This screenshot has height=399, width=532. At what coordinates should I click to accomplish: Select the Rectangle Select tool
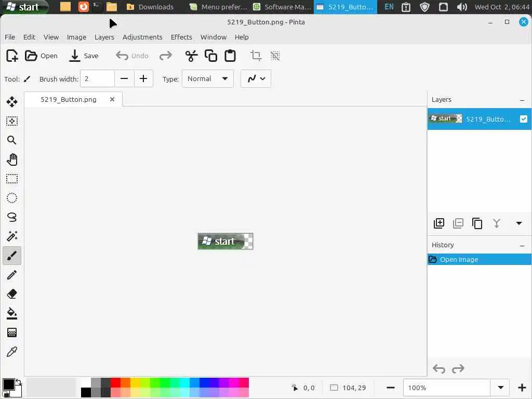tap(12, 179)
